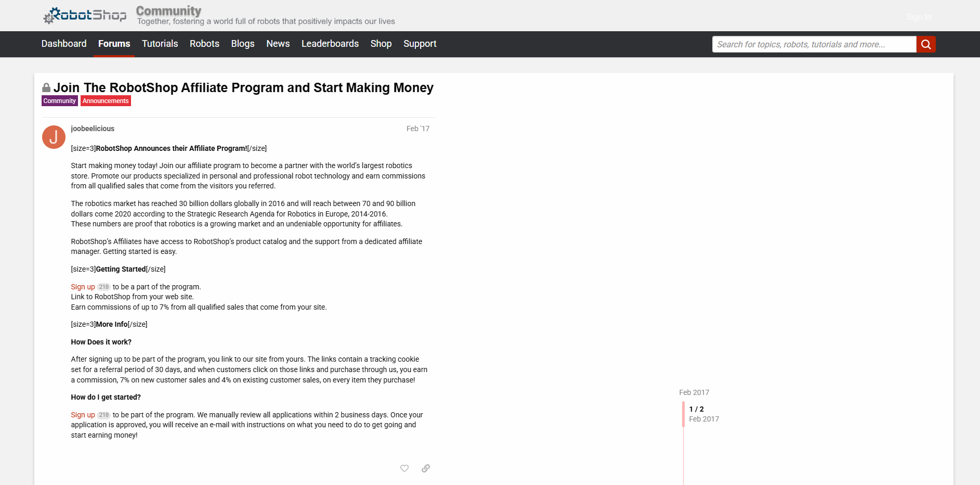
Task: Click first Sign up link under Getting Started
Action: [x=83, y=287]
